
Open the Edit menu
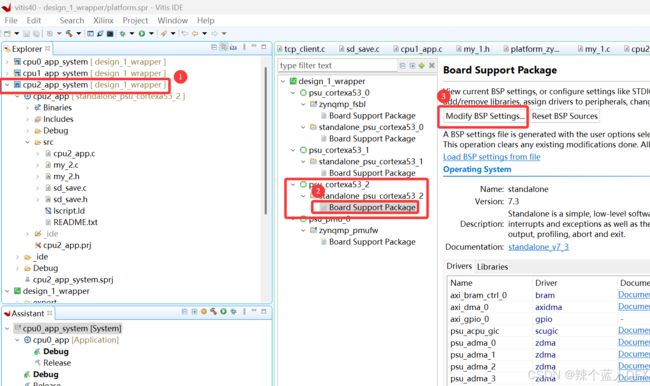coord(34,21)
